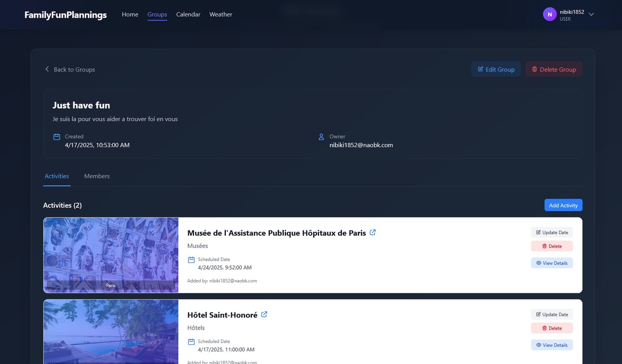The height and width of the screenshot is (364, 622).
Task: Open the Calendar page from navigation
Action: click(188, 14)
